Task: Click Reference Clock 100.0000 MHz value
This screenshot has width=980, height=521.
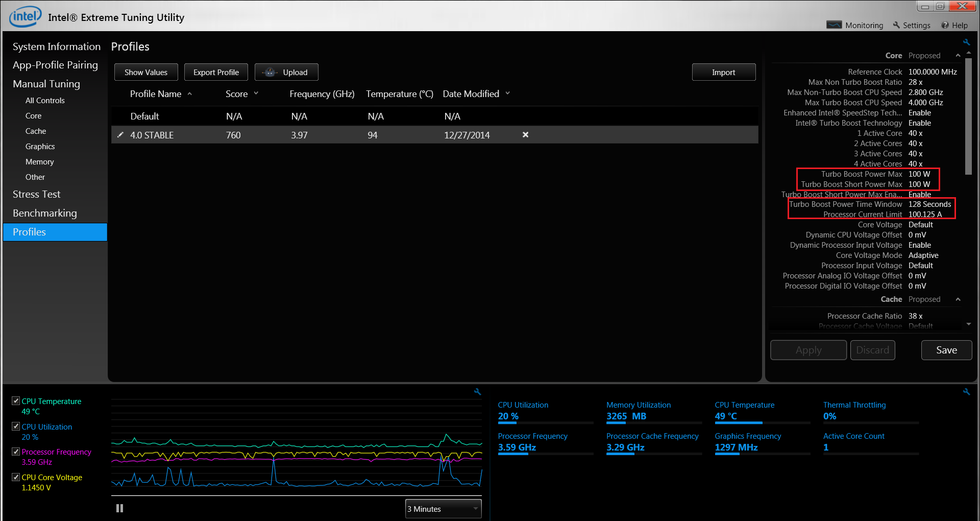Action: point(933,72)
